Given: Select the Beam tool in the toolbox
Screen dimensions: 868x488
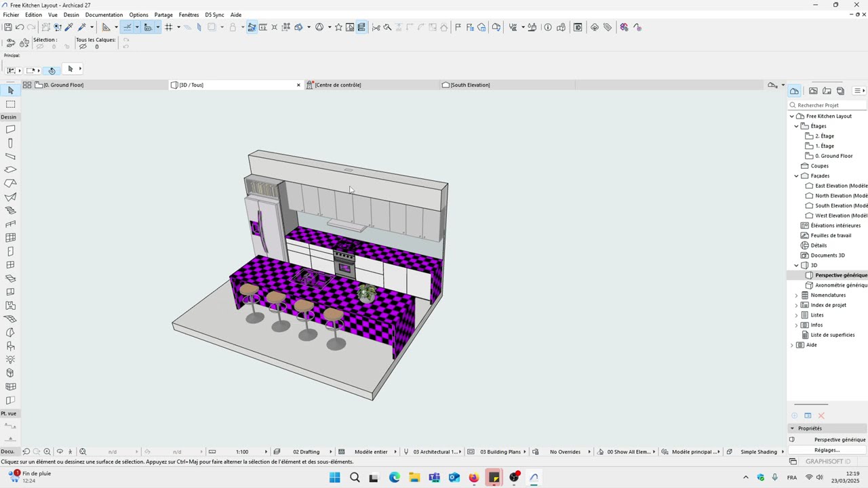Looking at the screenshot, I should point(10,157).
